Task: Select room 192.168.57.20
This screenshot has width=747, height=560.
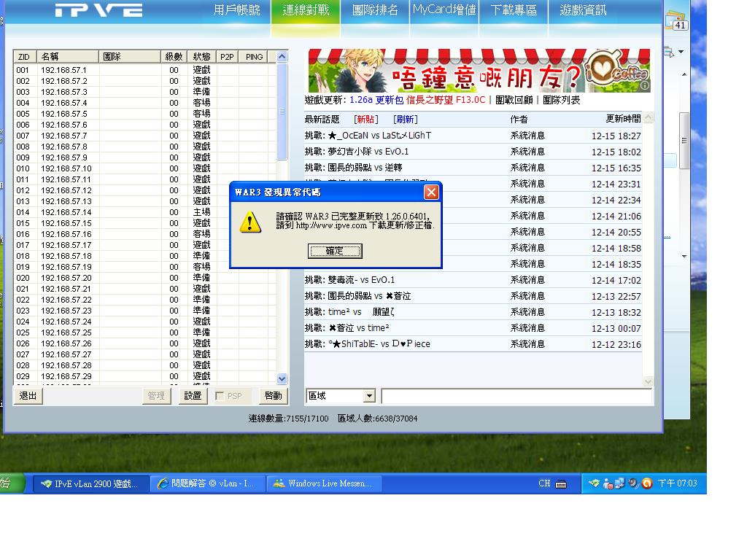Action: (145, 278)
